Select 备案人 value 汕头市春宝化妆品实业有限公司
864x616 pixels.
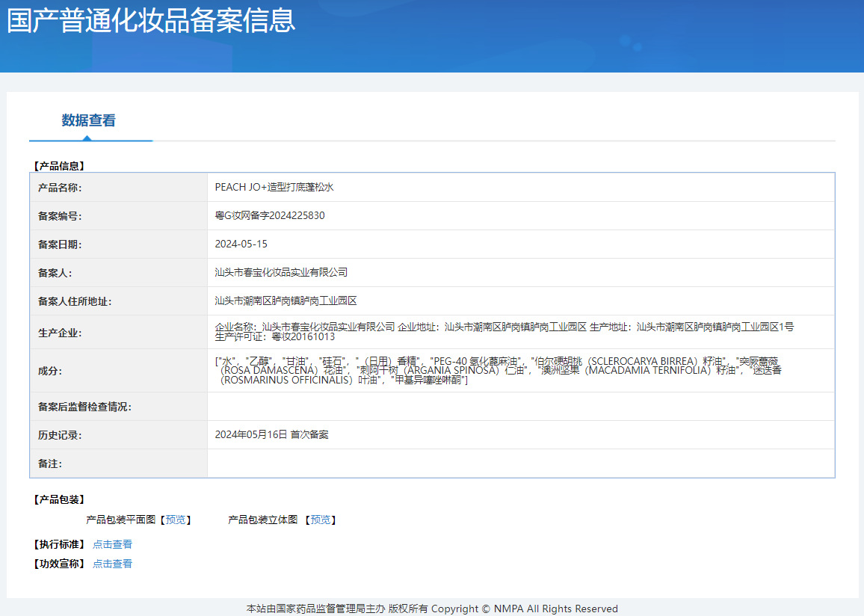click(281, 272)
